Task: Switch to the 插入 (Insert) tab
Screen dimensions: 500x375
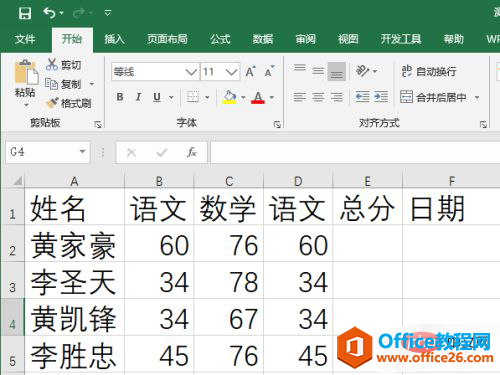Action: [114, 39]
